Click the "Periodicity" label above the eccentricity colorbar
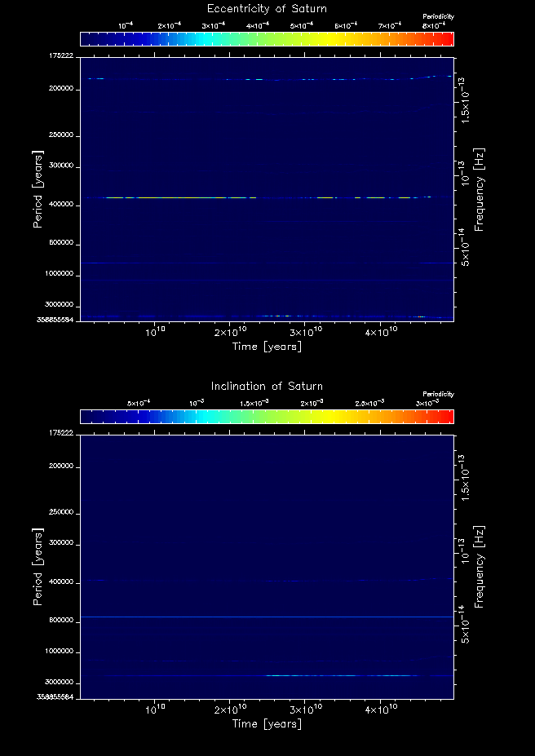The width and height of the screenshot is (535, 756). point(438,17)
